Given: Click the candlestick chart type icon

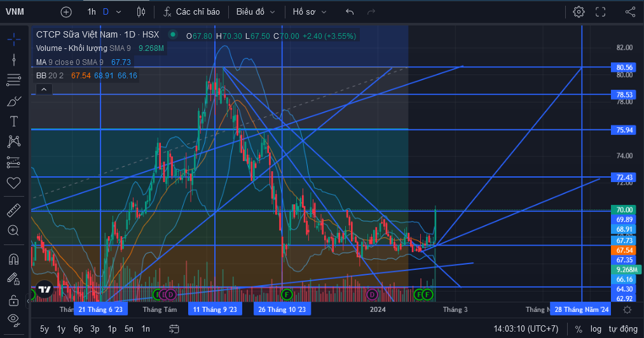Looking at the screenshot, I should click(141, 12).
